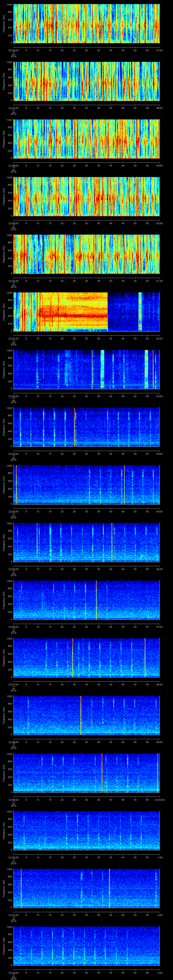Viewport: 173px width, 980px height.
Task: Click the '51:00' end time label
Action: 159,281
